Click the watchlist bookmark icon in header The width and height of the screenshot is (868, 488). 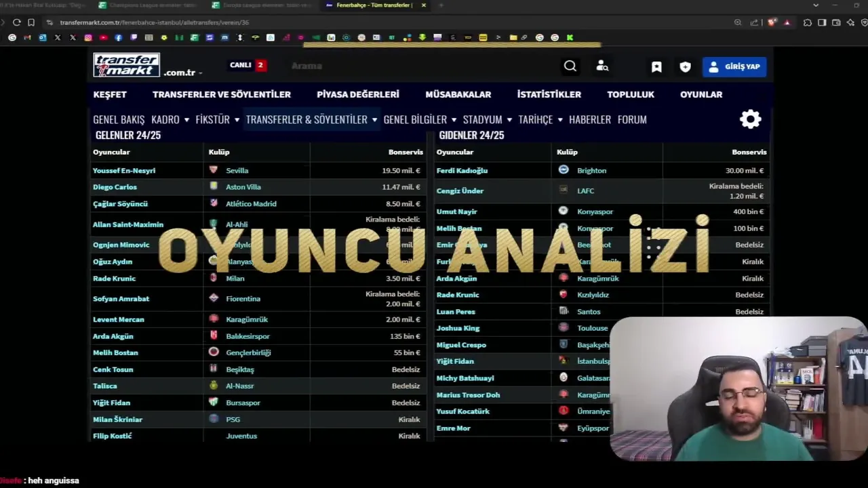(656, 66)
